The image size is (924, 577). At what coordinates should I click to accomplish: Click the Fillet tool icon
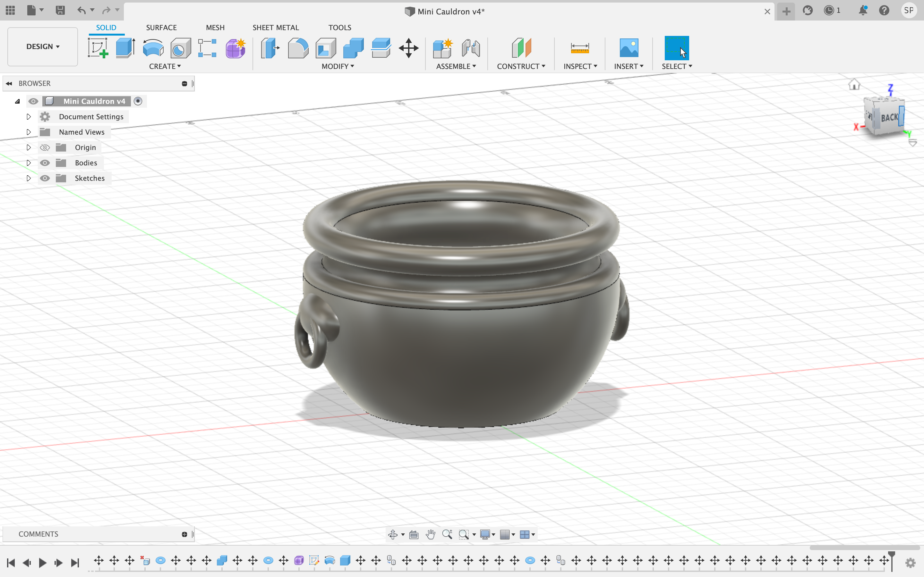298,48
